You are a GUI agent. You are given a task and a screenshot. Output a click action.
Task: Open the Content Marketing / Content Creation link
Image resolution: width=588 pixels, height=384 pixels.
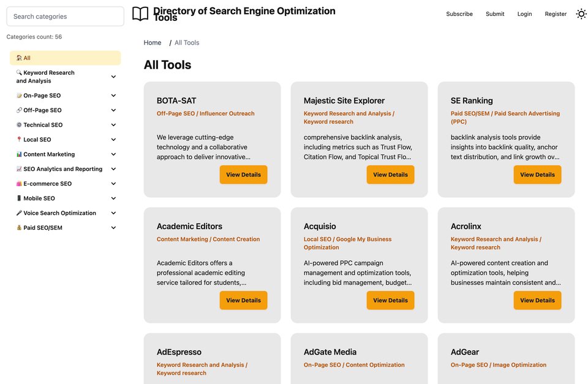coord(208,239)
